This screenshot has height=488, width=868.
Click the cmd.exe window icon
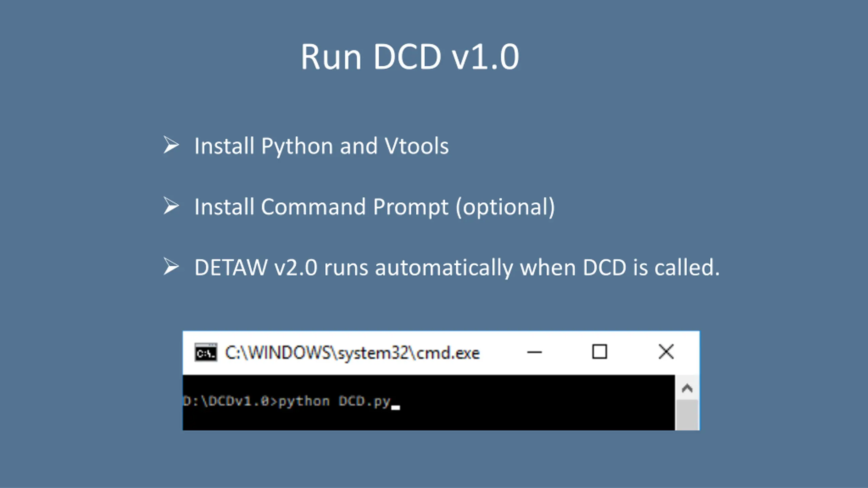pyautogui.click(x=205, y=352)
